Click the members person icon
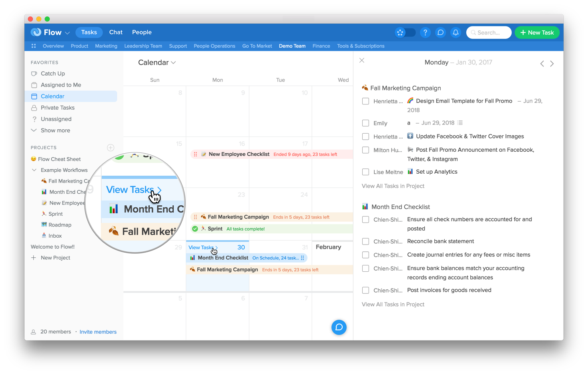588x375 pixels. tap(34, 332)
